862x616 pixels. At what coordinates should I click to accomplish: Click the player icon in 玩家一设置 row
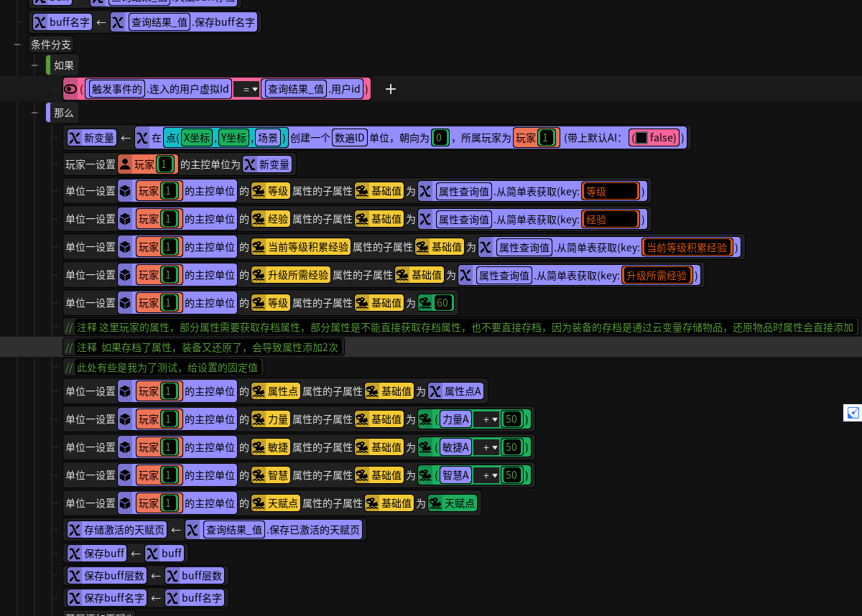click(126, 164)
